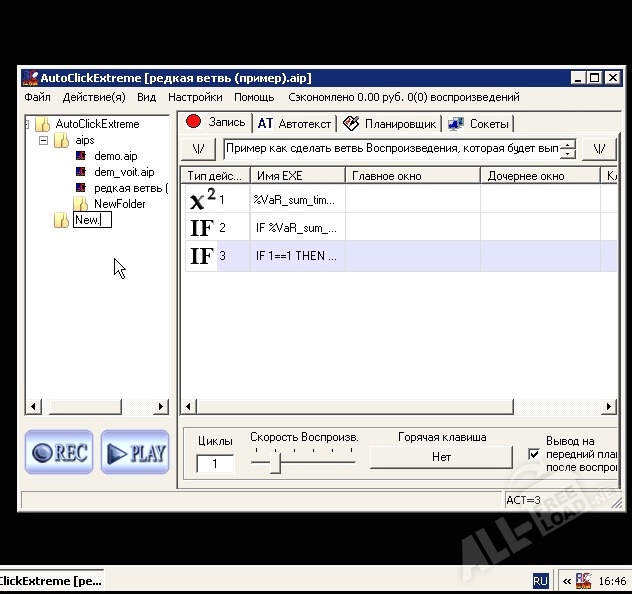Click the Циклы input field
The image size is (632, 594).
tap(214, 463)
